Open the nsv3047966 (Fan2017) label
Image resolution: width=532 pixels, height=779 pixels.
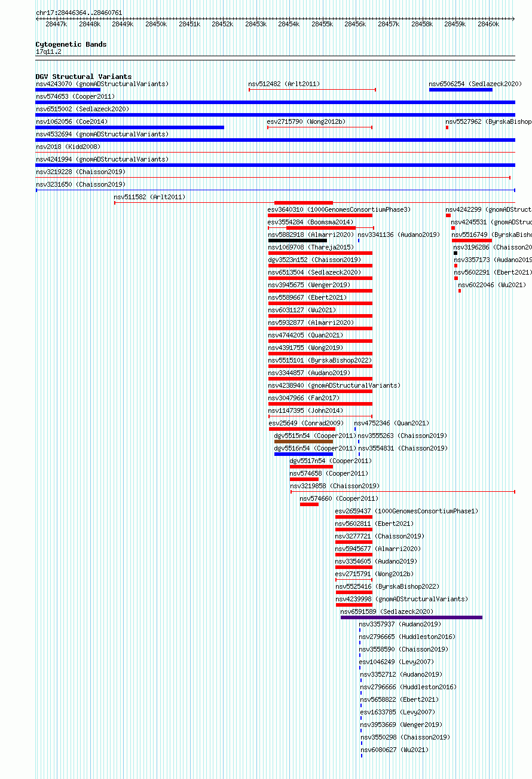pyautogui.click(x=304, y=398)
